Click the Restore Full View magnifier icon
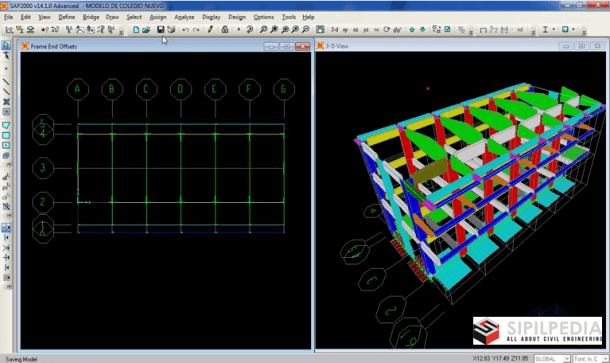 (274, 30)
